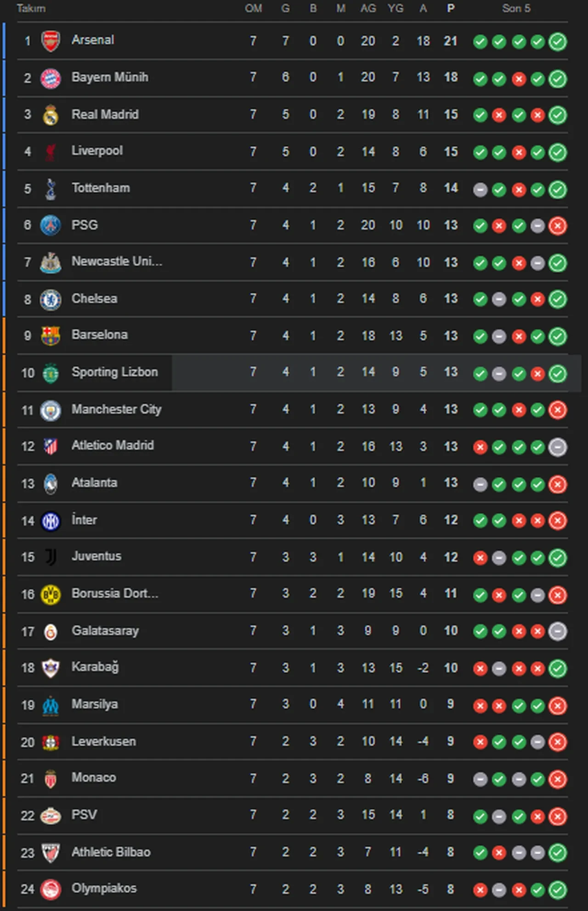Open the Sporting Lizbon team page
This screenshot has width=588, height=911.
tap(114, 372)
